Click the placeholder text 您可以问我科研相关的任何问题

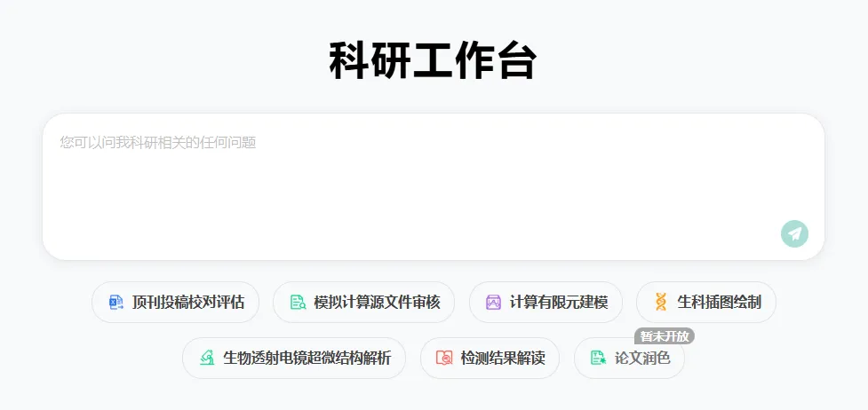[x=158, y=142]
